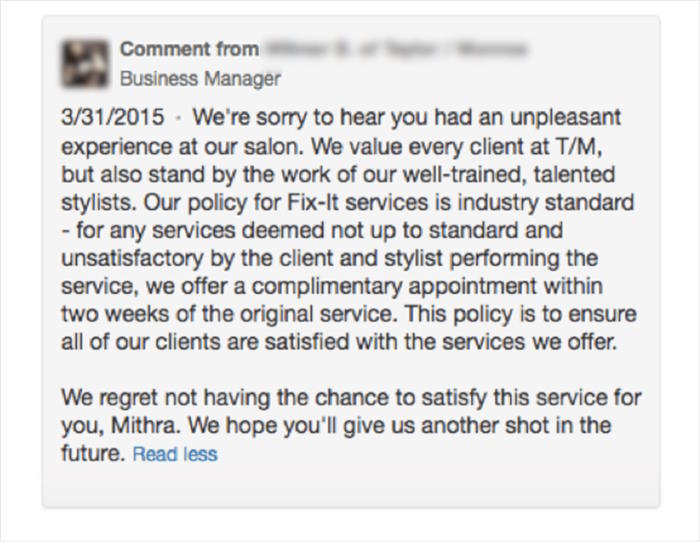The image size is (700, 542).
Task: Click the Business Manager label
Action: click(x=200, y=78)
